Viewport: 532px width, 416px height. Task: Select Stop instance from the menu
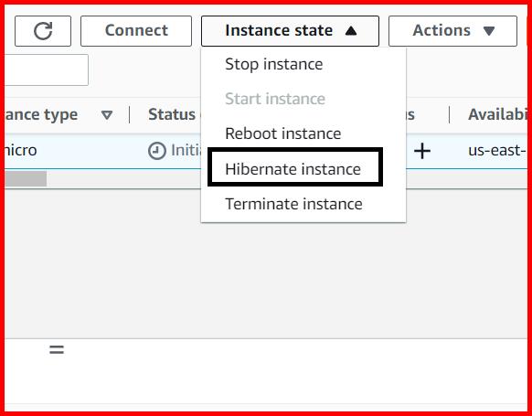pos(274,64)
